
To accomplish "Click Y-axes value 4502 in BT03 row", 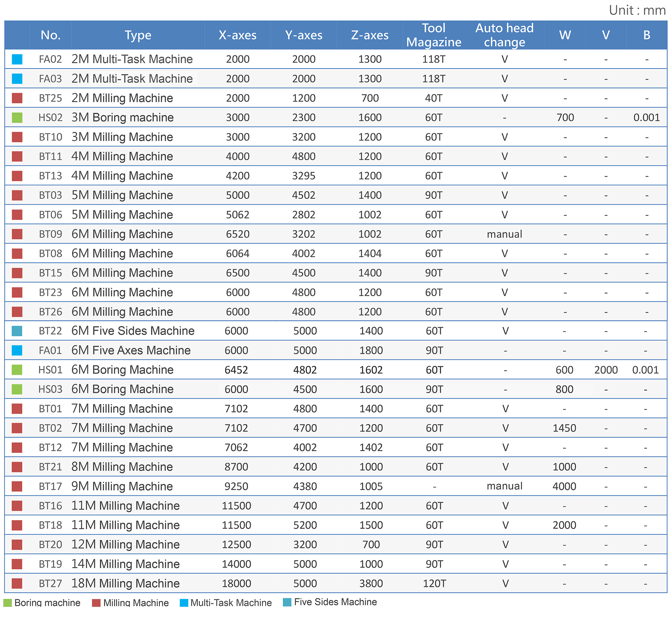I will click(304, 195).
